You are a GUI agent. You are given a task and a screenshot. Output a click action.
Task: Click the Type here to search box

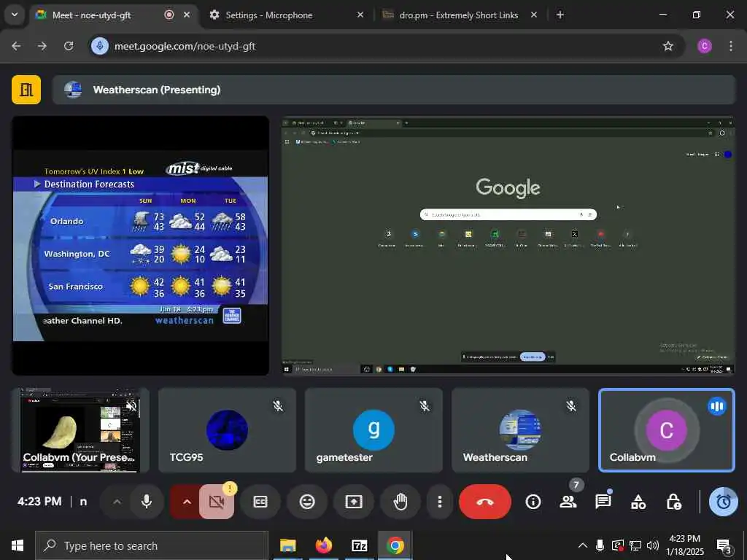pos(152,545)
